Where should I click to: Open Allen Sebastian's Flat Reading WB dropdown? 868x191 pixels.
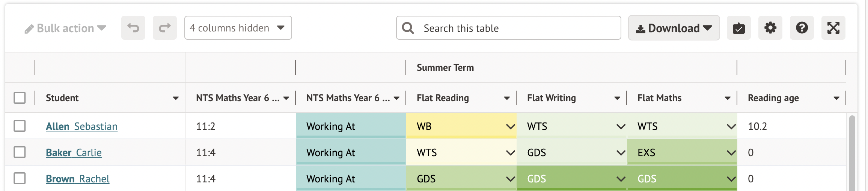(x=510, y=127)
